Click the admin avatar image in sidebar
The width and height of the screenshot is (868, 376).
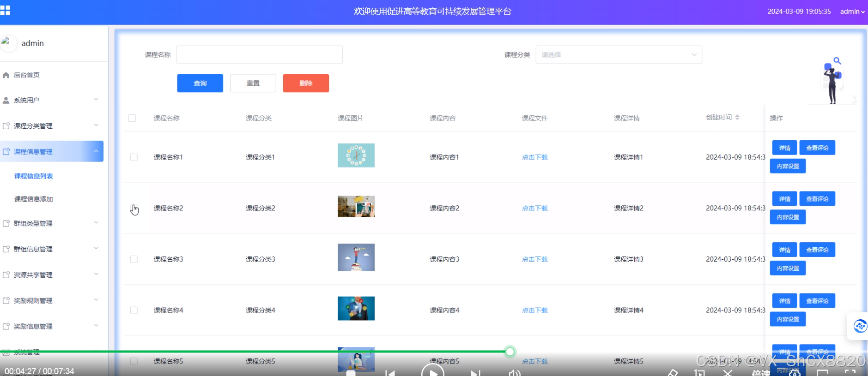coord(8,42)
